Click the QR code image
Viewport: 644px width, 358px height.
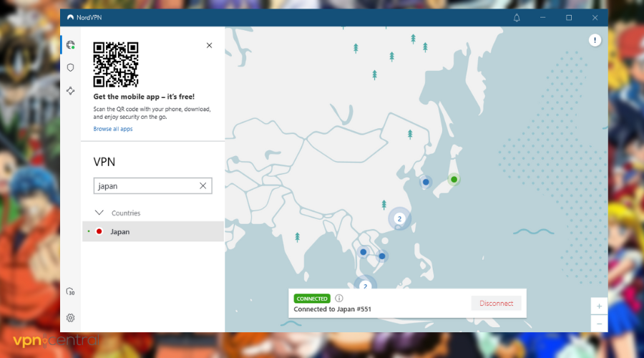coord(116,64)
